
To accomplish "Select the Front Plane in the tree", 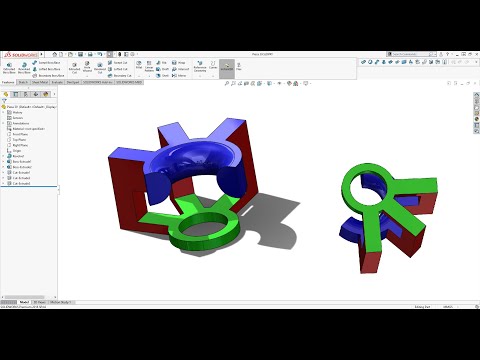I will (x=17, y=134).
